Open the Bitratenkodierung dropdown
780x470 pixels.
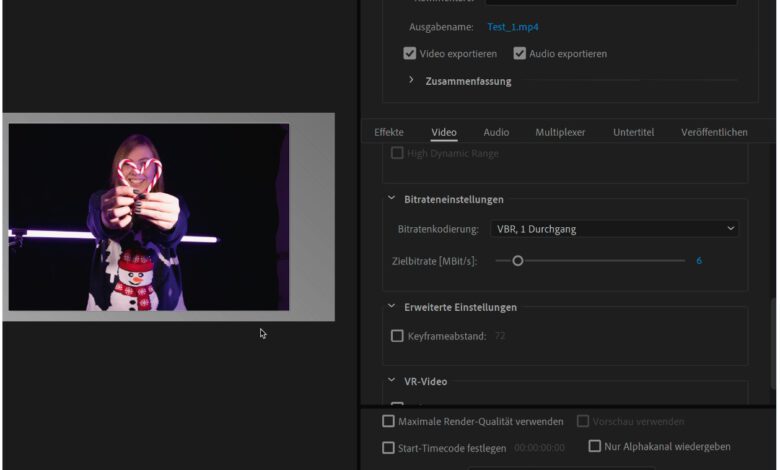(614, 229)
